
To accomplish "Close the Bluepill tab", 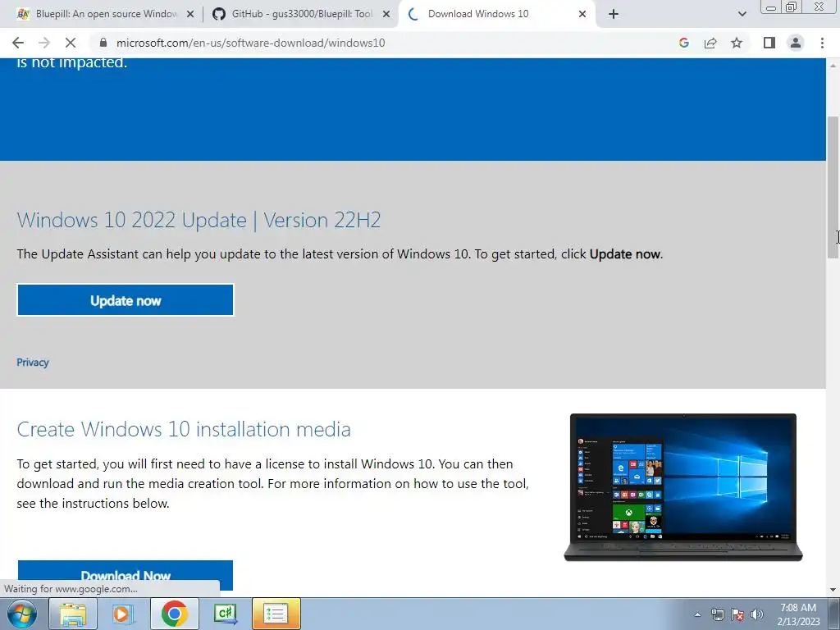I will click(x=190, y=15).
